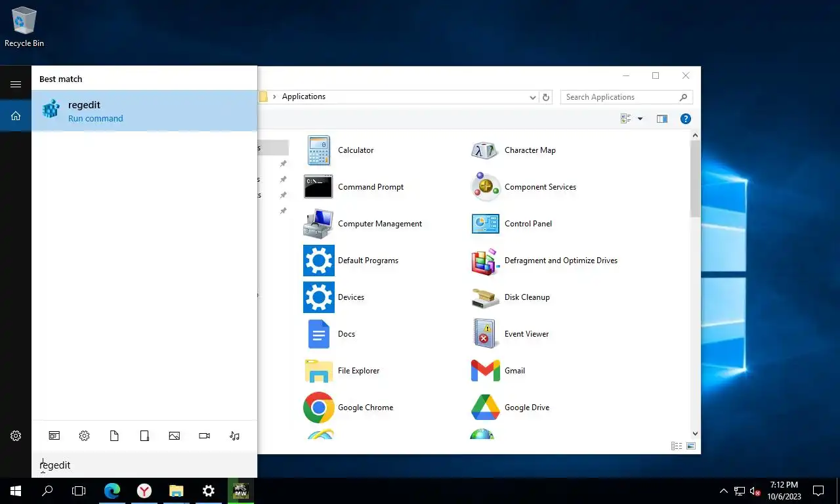
Task: Expand the breadcrumb chevron before Applications
Action: 274,97
